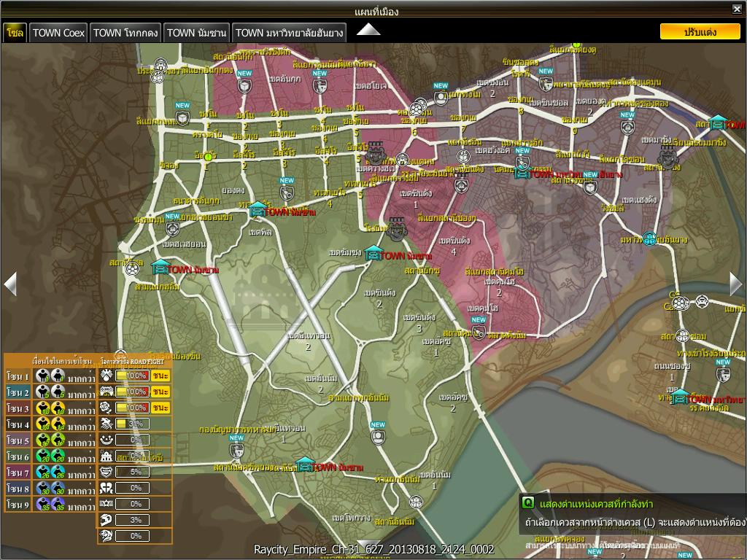Close the city map window
The image size is (747, 560).
click(737, 9)
